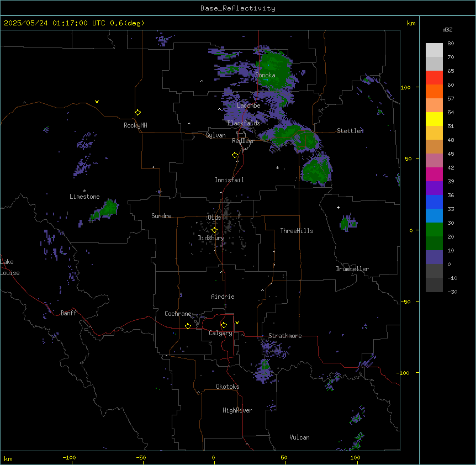Image resolution: width=476 pixels, height=465 pixels.
Task: Click the Stettler label
Action: click(x=350, y=131)
